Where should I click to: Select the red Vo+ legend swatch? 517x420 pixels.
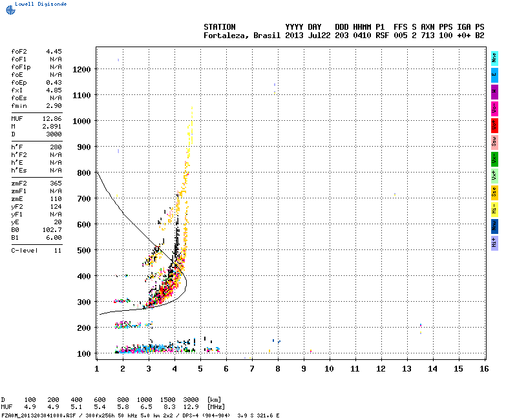[x=494, y=125]
